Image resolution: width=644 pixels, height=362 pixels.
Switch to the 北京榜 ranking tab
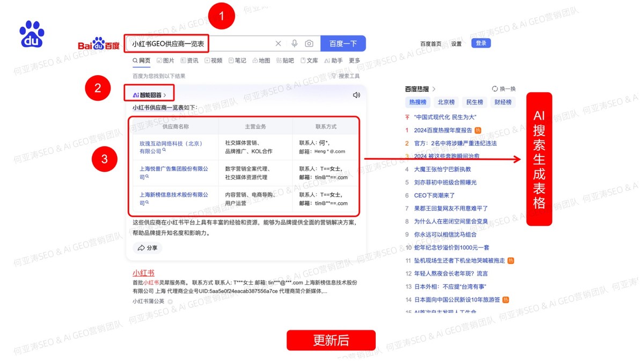coord(446,102)
